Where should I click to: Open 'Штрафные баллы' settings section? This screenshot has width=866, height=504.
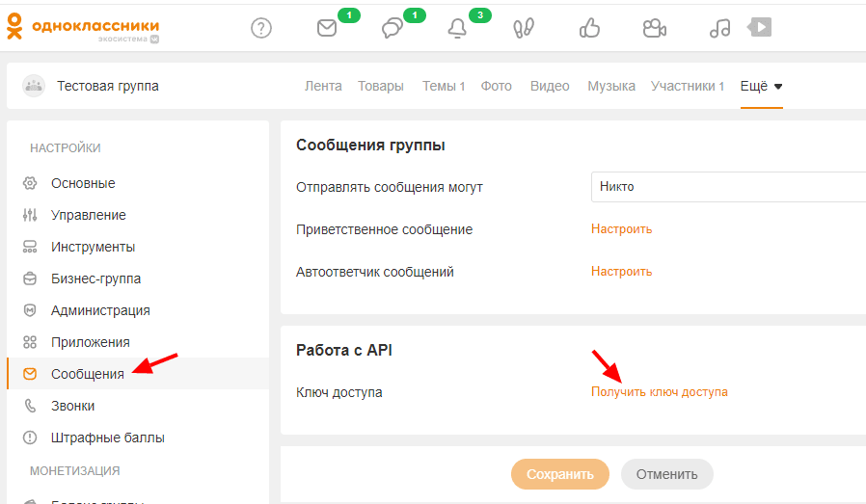pyautogui.click(x=107, y=438)
